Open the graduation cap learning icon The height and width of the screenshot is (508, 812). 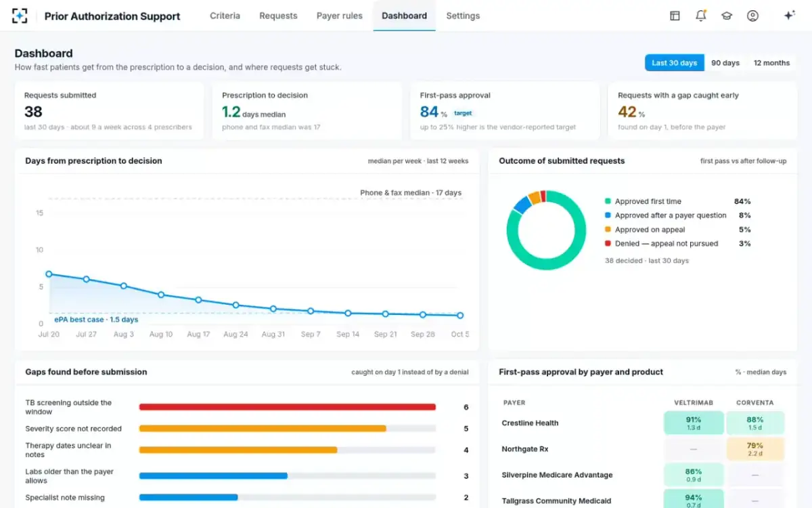tap(727, 16)
